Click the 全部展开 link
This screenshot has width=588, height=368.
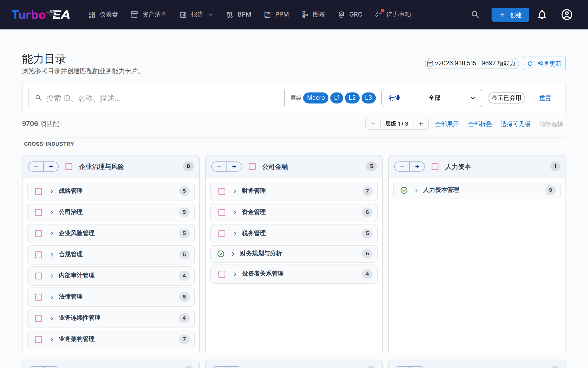[447, 124]
